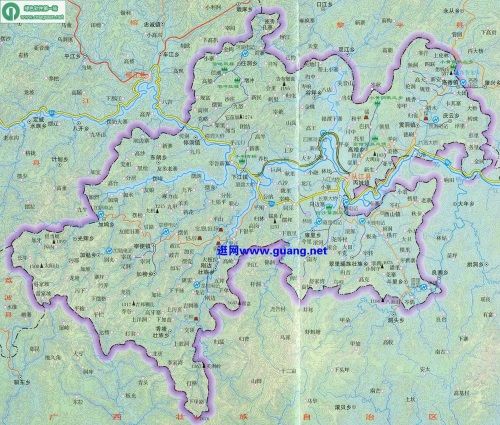The image size is (500, 425).
Task: Click the blue marker beside 洛香镇
Action: [463, 82]
